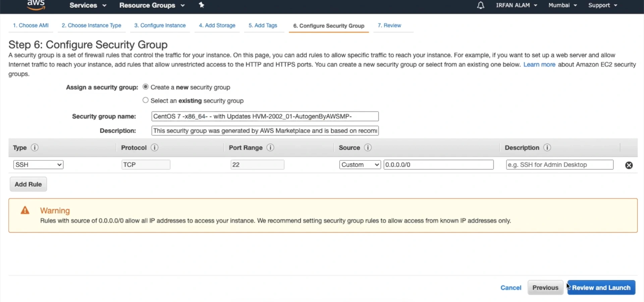Click the security group Description field

point(265,131)
